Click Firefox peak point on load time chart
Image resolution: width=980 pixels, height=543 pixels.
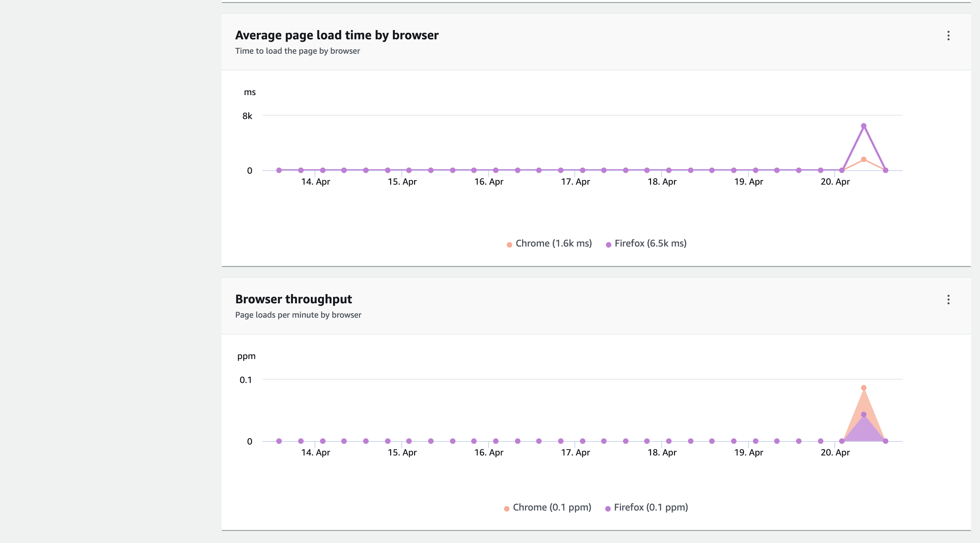pyautogui.click(x=864, y=126)
